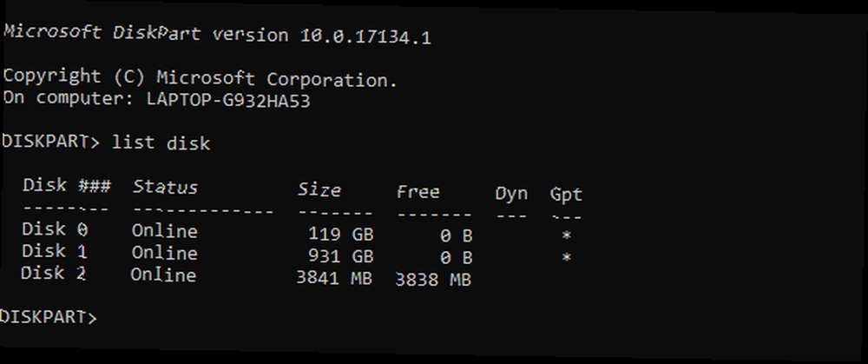Click the 'Disk ###' column header
Viewport: 868px width, 364px height.
[x=67, y=185]
